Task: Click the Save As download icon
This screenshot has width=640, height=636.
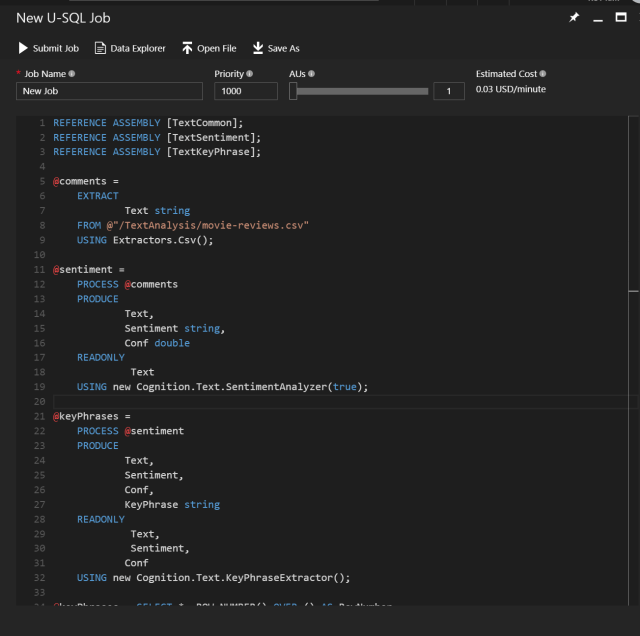Action: [258, 48]
